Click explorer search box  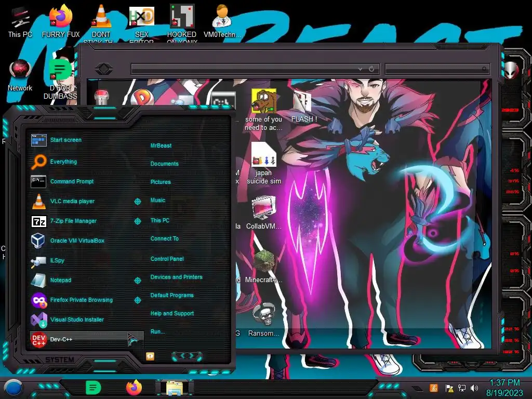tap(437, 69)
